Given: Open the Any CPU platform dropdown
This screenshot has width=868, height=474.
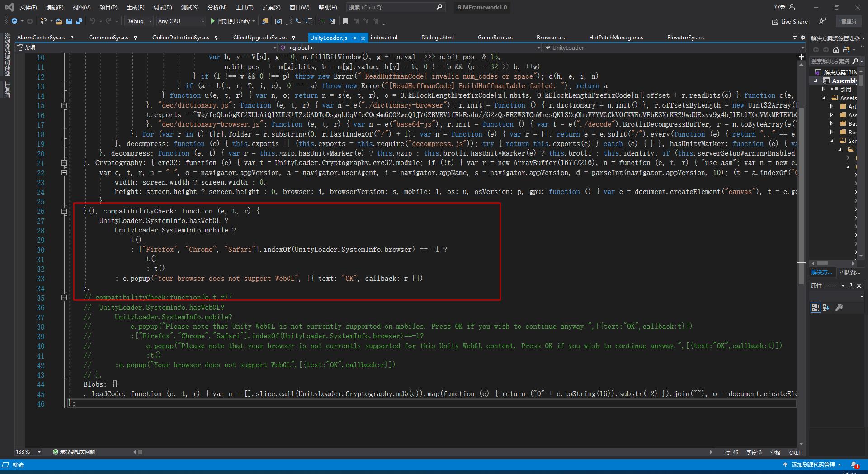Looking at the screenshot, I should coord(181,21).
